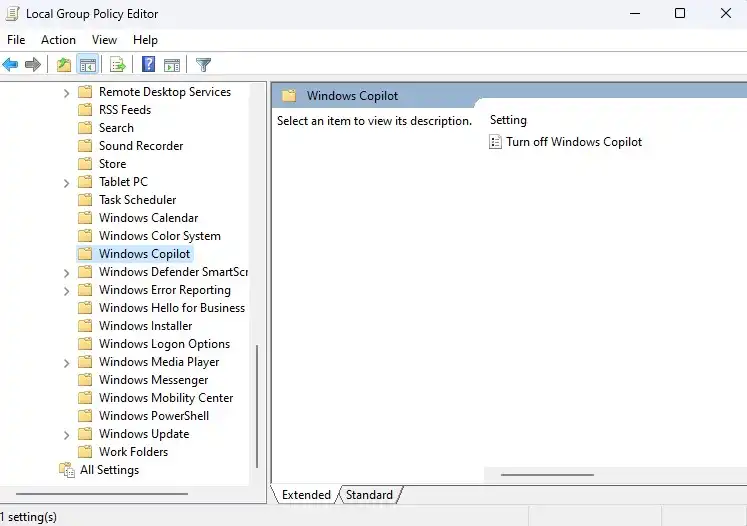This screenshot has width=747, height=526.
Task: Open the File menu
Action: click(x=16, y=40)
